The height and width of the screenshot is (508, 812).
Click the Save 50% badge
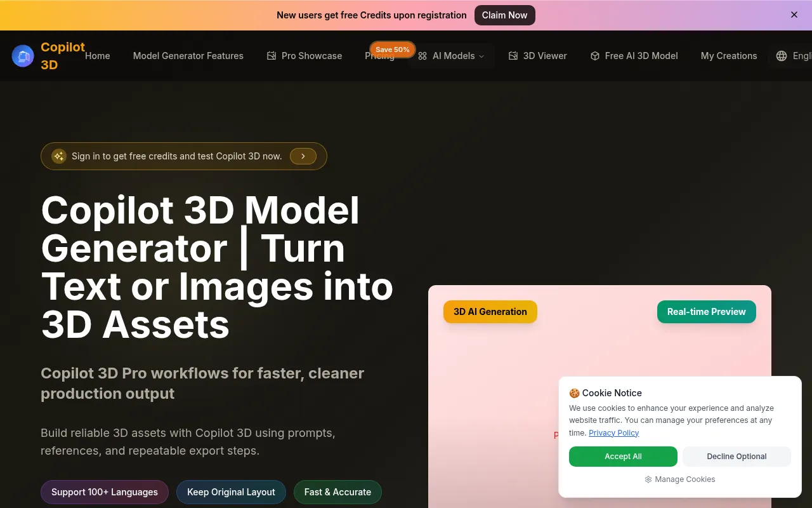[x=393, y=50]
